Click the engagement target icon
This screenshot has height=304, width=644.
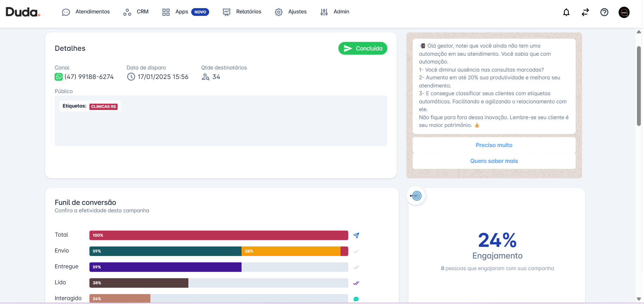pyautogui.click(x=416, y=196)
